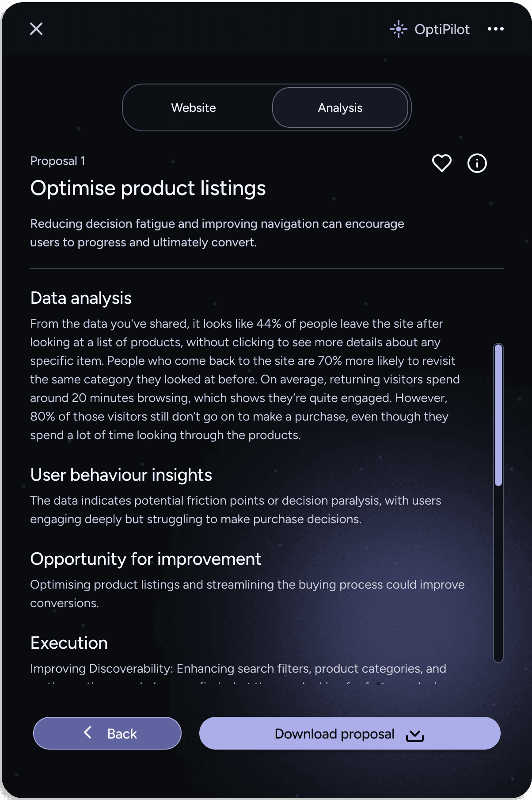Click the OptiPilot sparkle logo icon
Screen dimensions: 532x800
(398, 29)
